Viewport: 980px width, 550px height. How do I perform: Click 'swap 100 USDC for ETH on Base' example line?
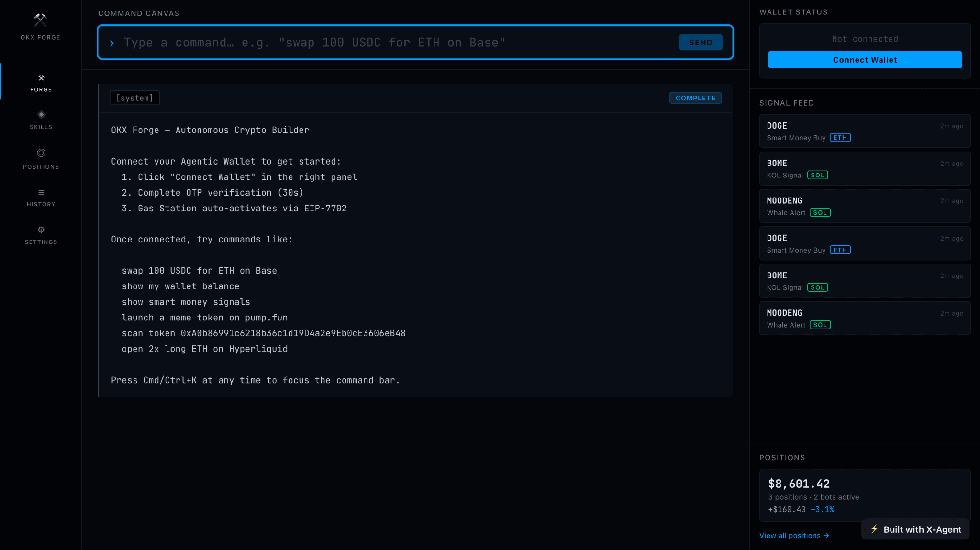(199, 271)
